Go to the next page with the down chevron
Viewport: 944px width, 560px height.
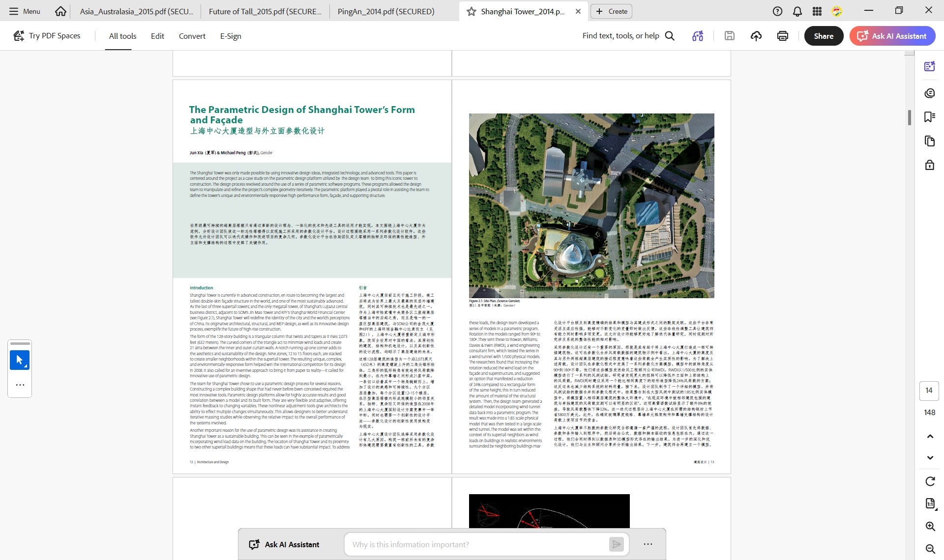pyautogui.click(x=930, y=458)
